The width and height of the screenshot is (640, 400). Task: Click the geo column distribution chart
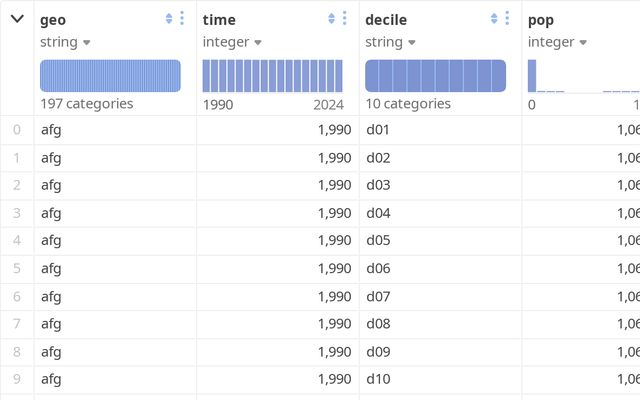[110, 76]
